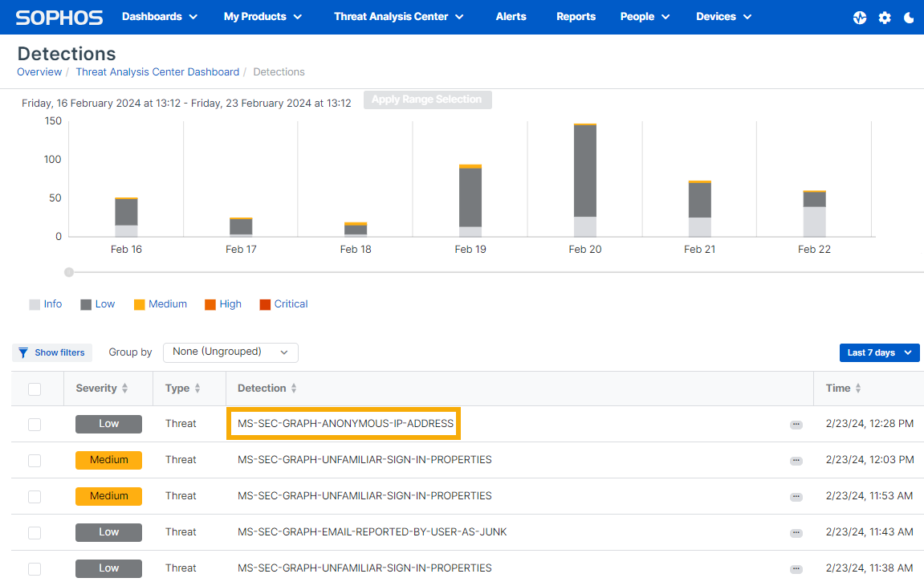The width and height of the screenshot is (924, 582).
Task: Open more options for EMAIL-REPORTED-BY-USER-AS-JUNK row
Action: click(796, 533)
